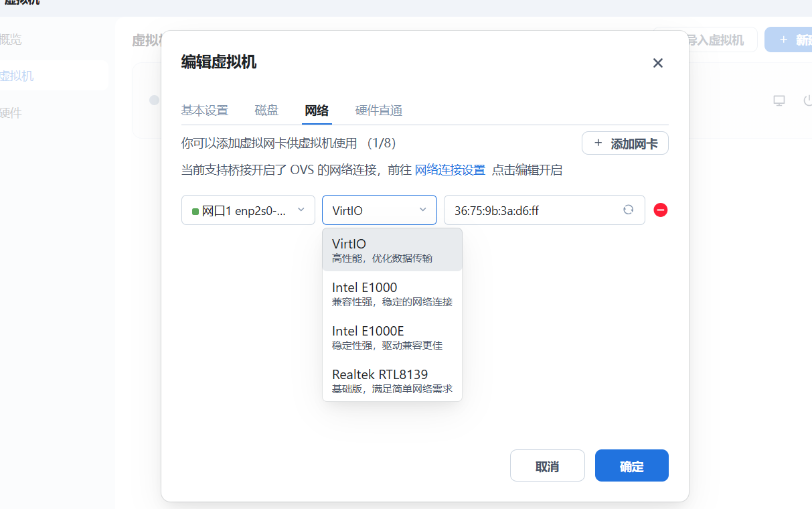Click the plus icon in 添加网卡

(x=598, y=143)
